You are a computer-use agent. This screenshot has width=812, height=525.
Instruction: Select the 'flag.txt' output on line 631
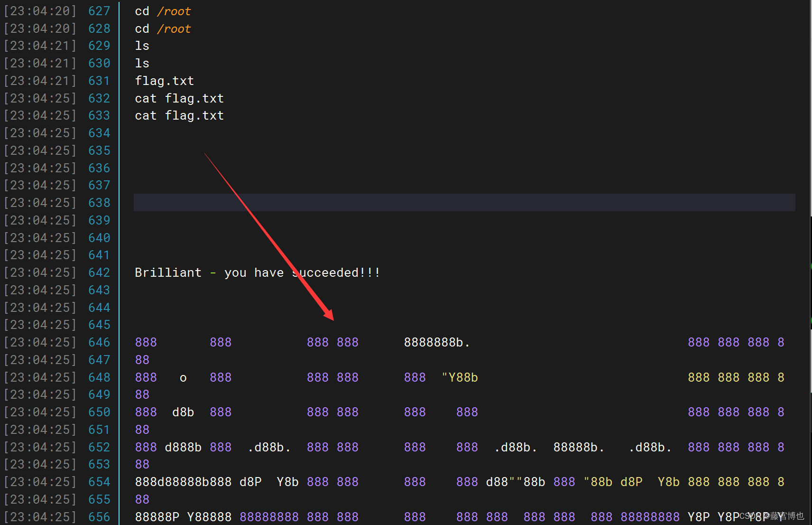pyautogui.click(x=165, y=81)
